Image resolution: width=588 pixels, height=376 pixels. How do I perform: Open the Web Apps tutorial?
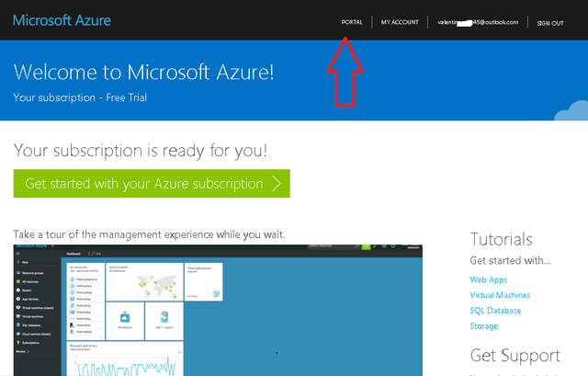(x=488, y=279)
